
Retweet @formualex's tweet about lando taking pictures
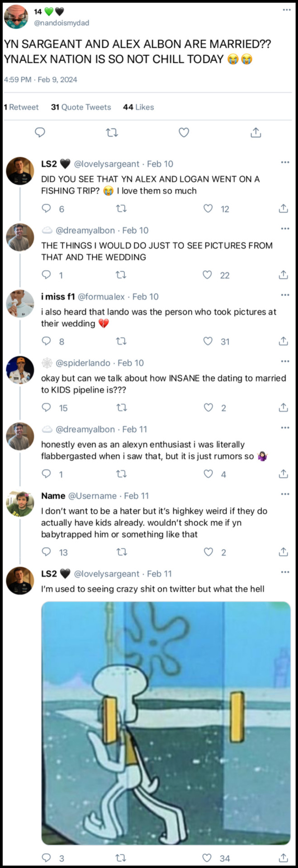point(121,341)
